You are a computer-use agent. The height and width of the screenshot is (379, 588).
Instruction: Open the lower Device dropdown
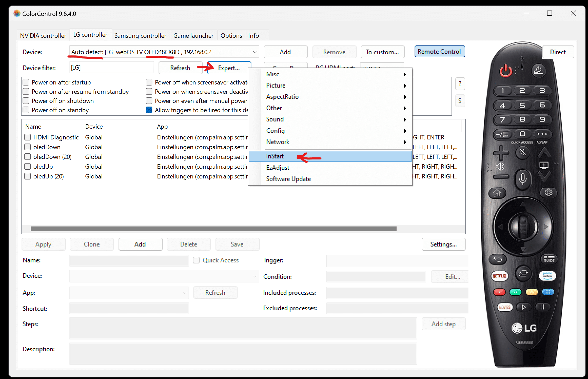(x=164, y=276)
